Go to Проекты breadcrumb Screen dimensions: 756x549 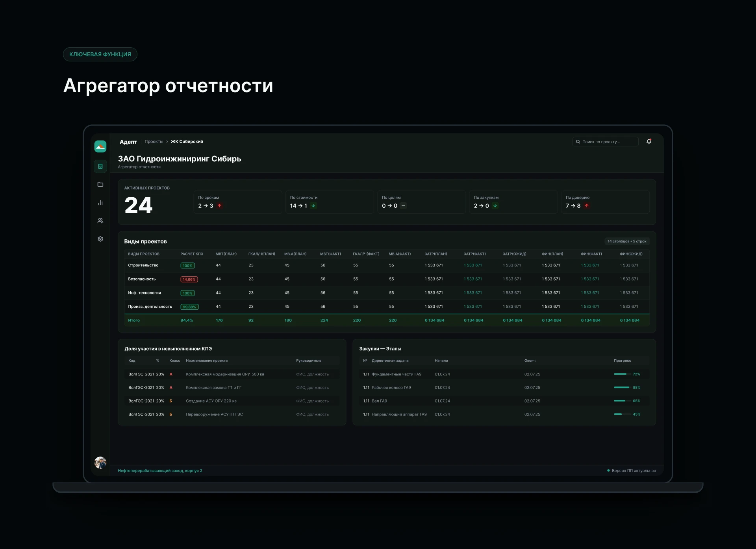154,142
